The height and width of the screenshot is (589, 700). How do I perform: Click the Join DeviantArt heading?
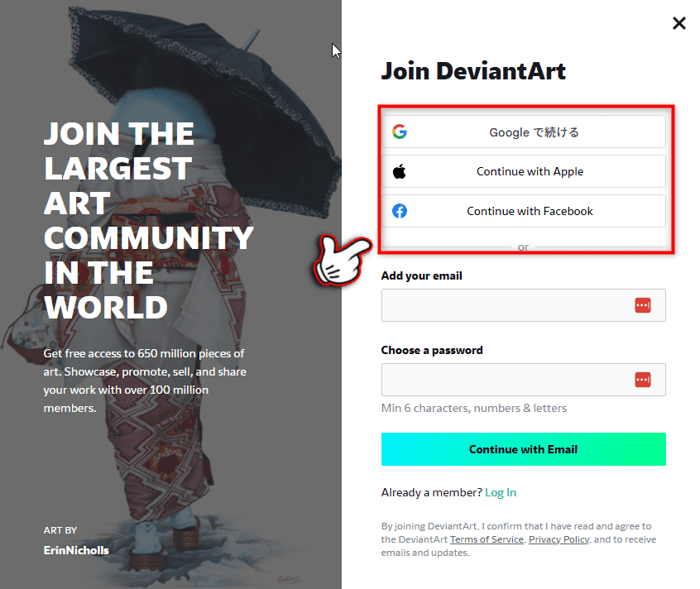click(x=473, y=71)
